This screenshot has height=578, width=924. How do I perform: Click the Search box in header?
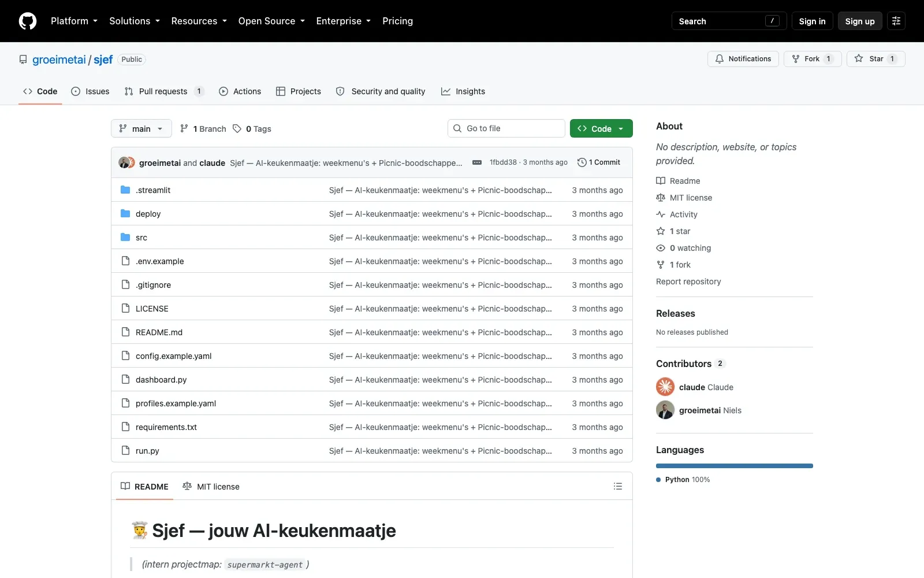(x=729, y=21)
